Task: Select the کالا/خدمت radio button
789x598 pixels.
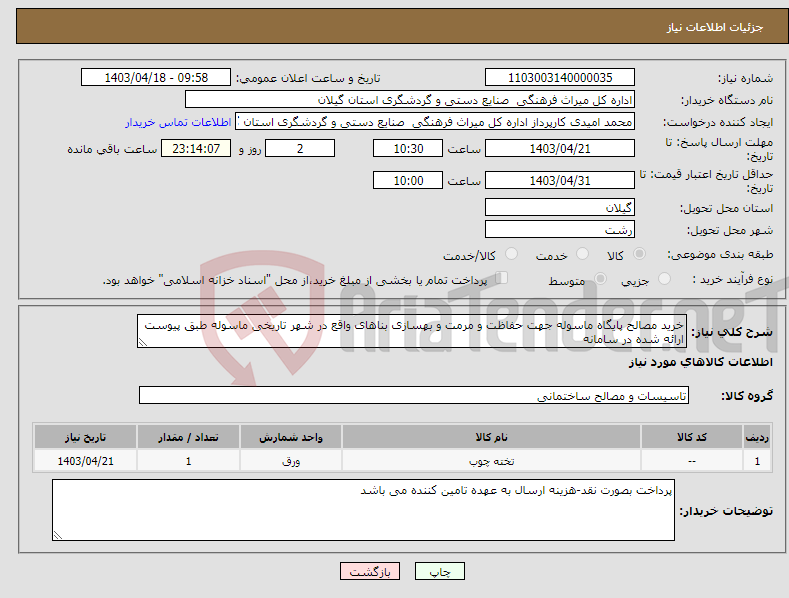Action: coord(511,254)
